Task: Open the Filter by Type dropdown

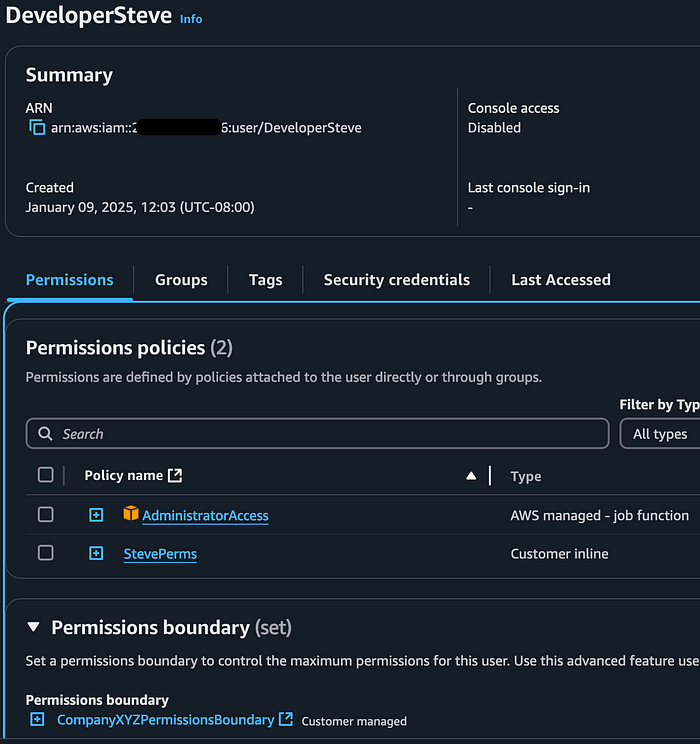Action: click(660, 434)
